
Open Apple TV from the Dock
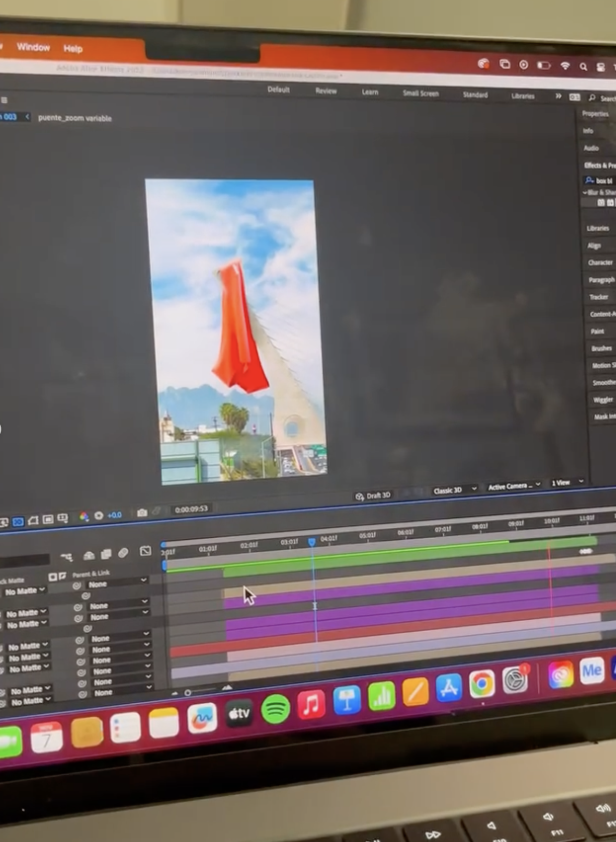[238, 713]
